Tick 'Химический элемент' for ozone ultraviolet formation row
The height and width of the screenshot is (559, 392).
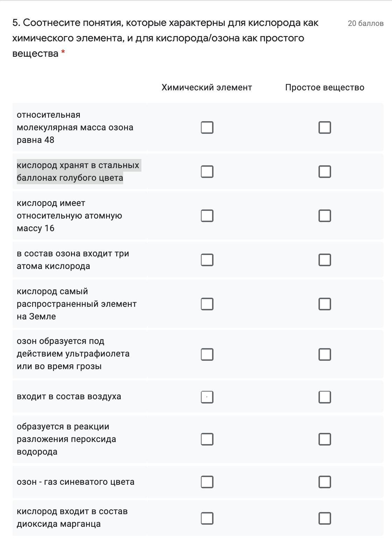pyautogui.click(x=207, y=354)
